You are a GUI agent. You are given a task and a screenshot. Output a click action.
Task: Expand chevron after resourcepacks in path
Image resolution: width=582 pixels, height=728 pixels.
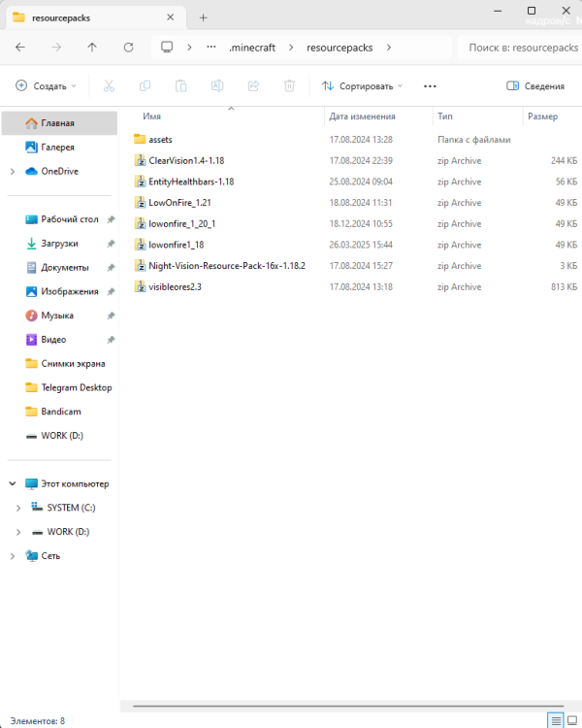click(x=389, y=48)
